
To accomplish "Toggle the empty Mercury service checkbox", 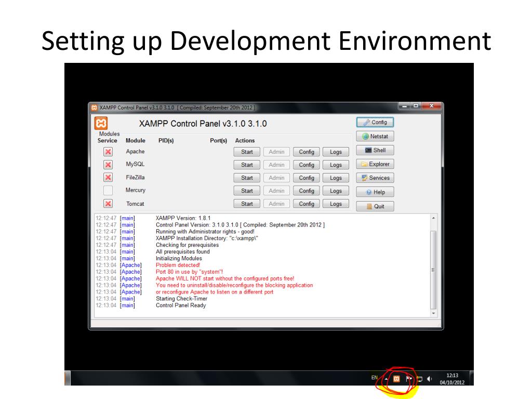I will 108,190.
